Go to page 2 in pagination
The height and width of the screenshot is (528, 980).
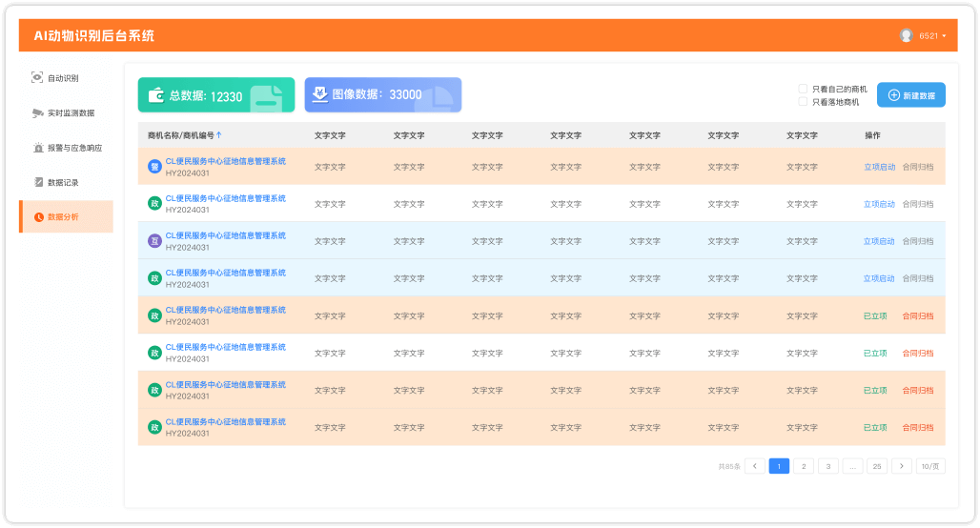coord(804,466)
